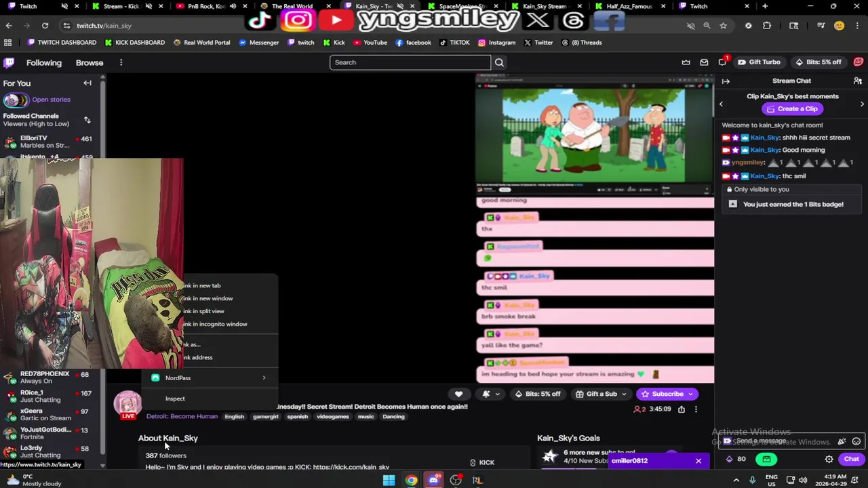Share the Kain_Sky stream

pos(682,409)
